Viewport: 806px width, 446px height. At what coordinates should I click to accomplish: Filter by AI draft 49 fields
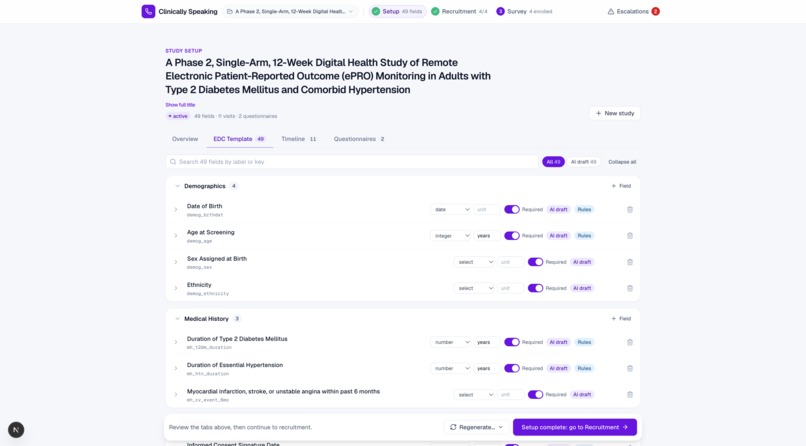pos(583,162)
